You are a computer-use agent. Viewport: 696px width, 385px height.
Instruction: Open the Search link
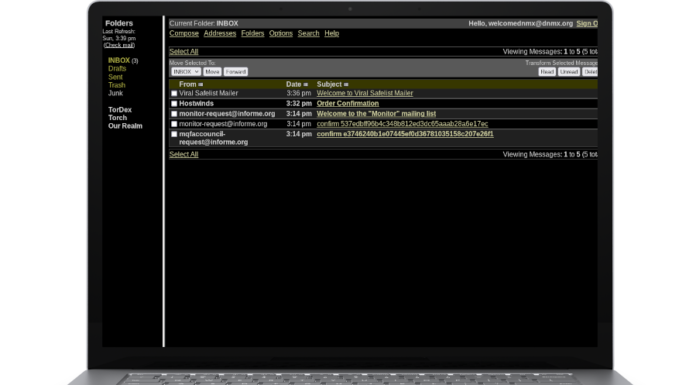pos(308,33)
